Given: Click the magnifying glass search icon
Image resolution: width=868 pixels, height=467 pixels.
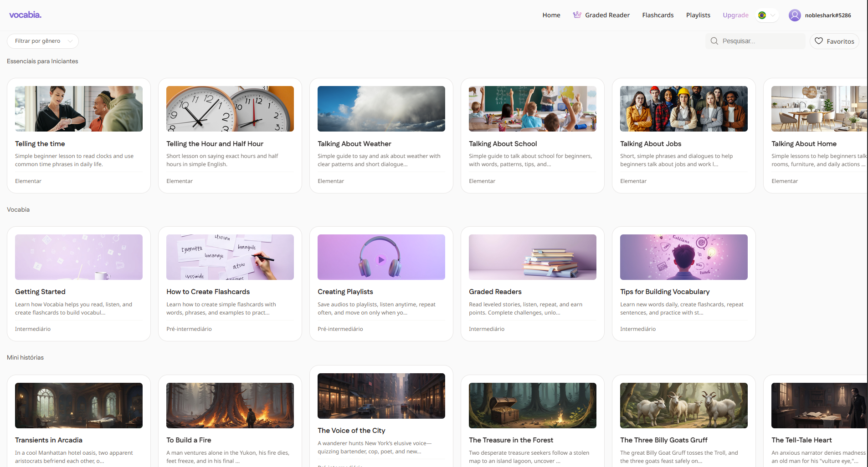Looking at the screenshot, I should pyautogui.click(x=714, y=41).
